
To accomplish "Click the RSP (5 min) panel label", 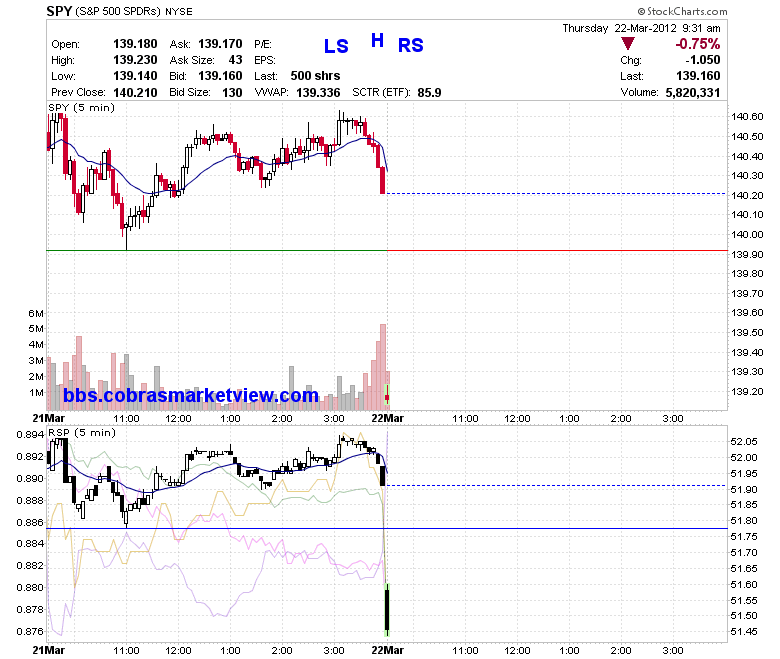I will point(82,432).
